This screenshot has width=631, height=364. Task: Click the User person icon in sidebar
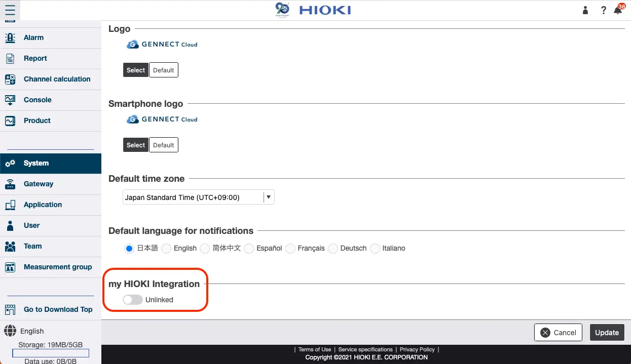[10, 225]
